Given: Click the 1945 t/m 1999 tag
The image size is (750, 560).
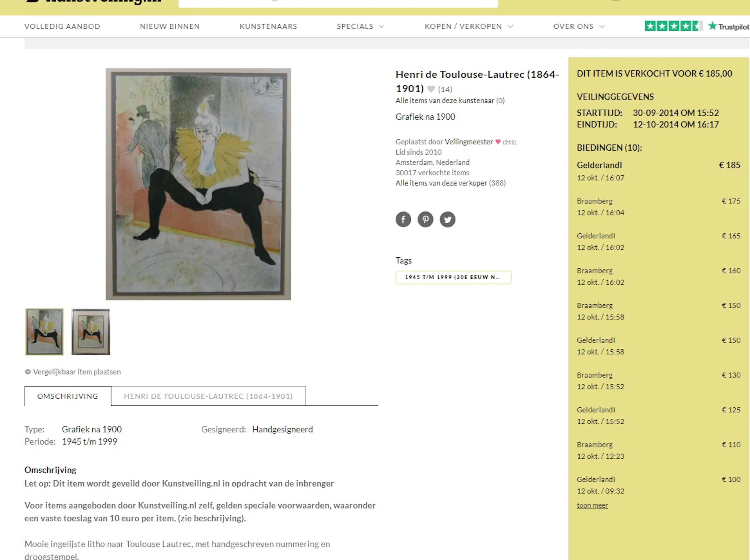Looking at the screenshot, I should click(x=453, y=277).
